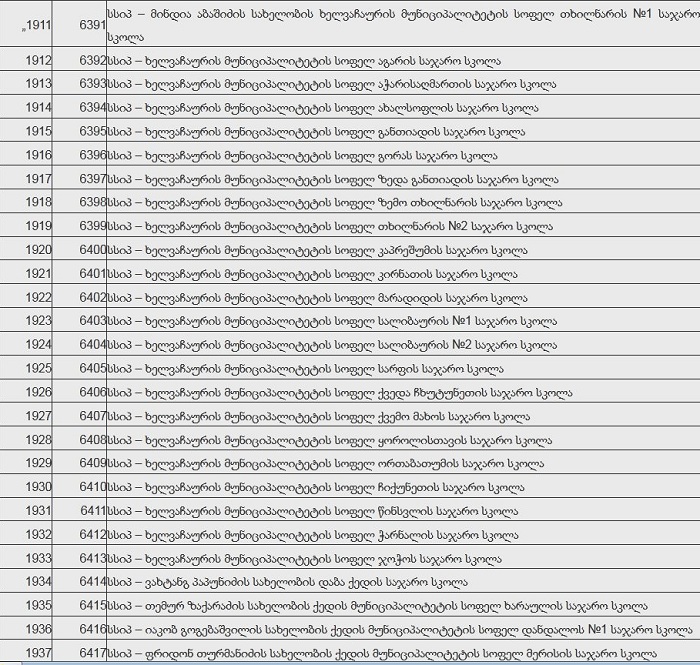The width and height of the screenshot is (700, 665).
Task: Click code cell 6394
Action: 93,108
